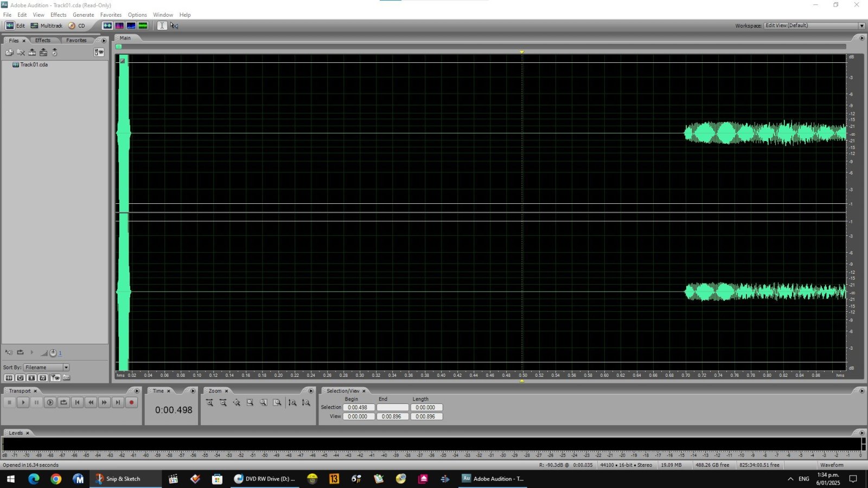The image size is (868, 488).
Task: Open the Options menu
Action: point(137,15)
